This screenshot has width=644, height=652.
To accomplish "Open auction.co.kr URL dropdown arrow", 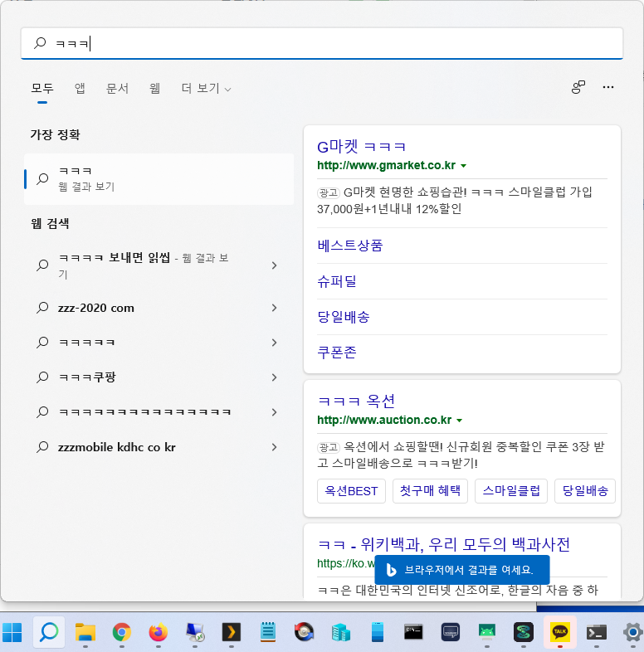I will (x=459, y=421).
